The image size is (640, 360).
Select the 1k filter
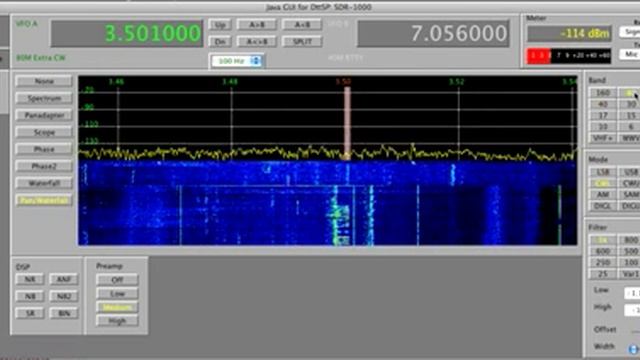[603, 240]
